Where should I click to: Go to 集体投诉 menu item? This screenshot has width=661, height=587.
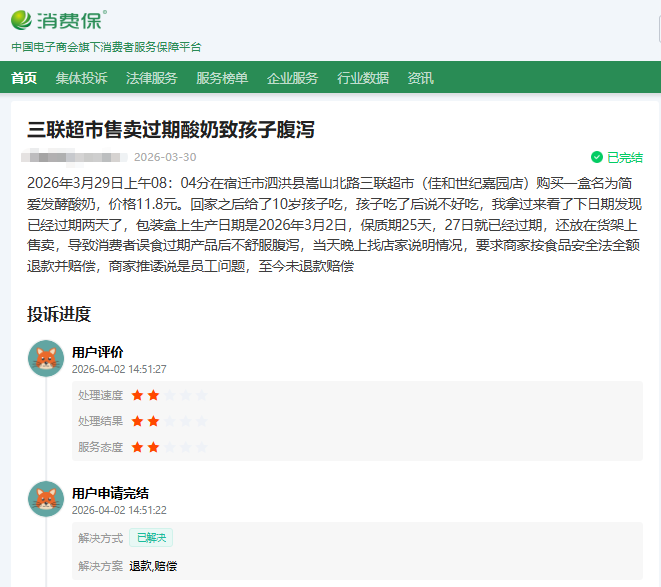[81, 78]
